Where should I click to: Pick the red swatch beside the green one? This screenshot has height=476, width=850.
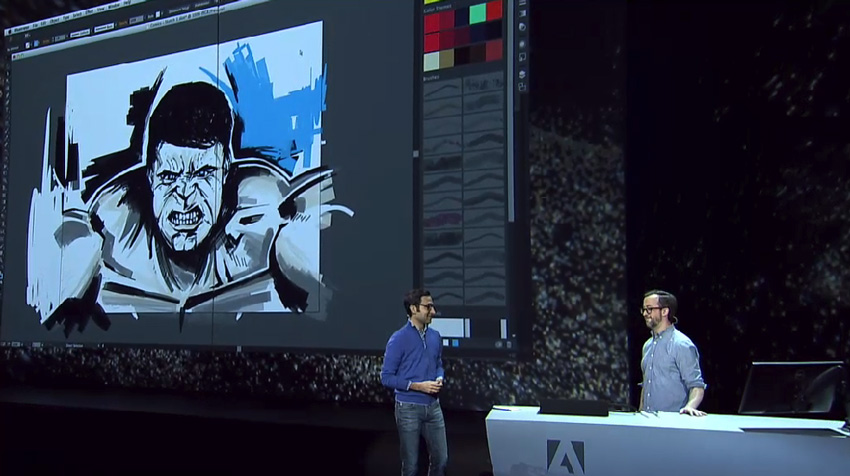tap(494, 11)
